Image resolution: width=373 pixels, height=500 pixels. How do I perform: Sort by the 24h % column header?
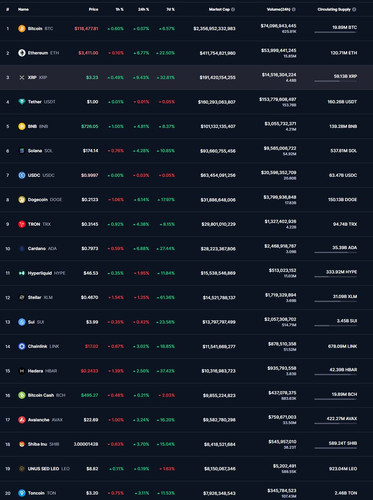(x=143, y=9)
